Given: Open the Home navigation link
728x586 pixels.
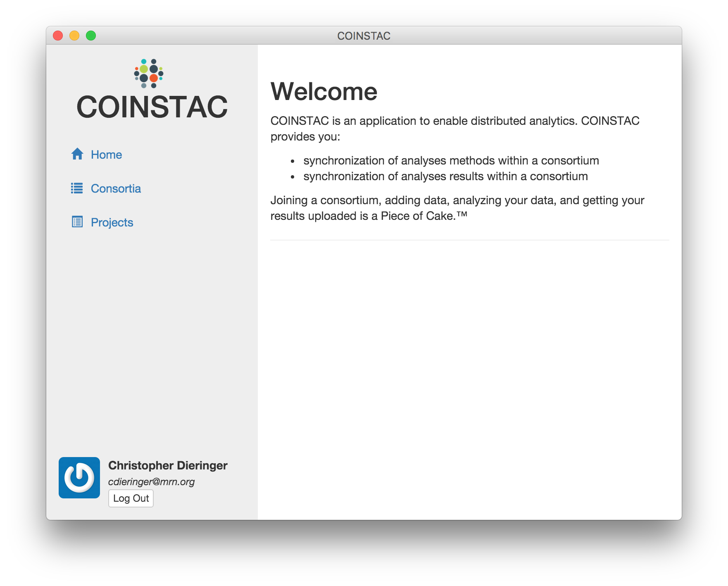Looking at the screenshot, I should tap(106, 155).
